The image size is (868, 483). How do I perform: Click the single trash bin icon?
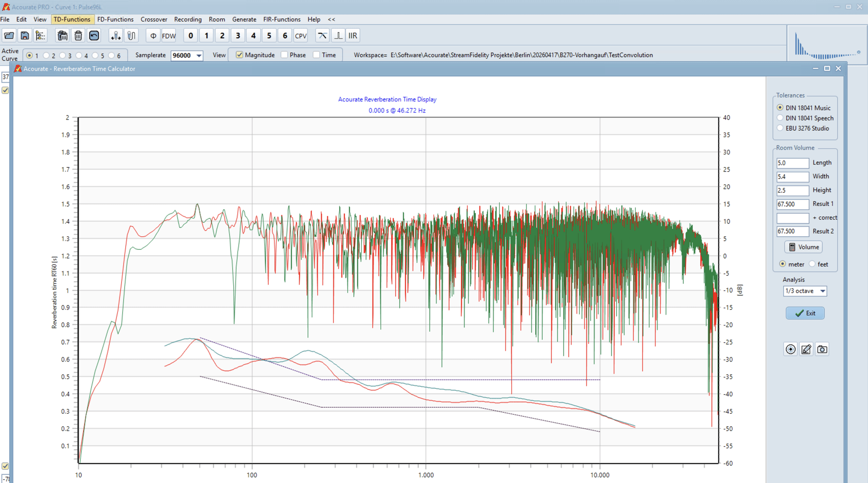click(78, 36)
